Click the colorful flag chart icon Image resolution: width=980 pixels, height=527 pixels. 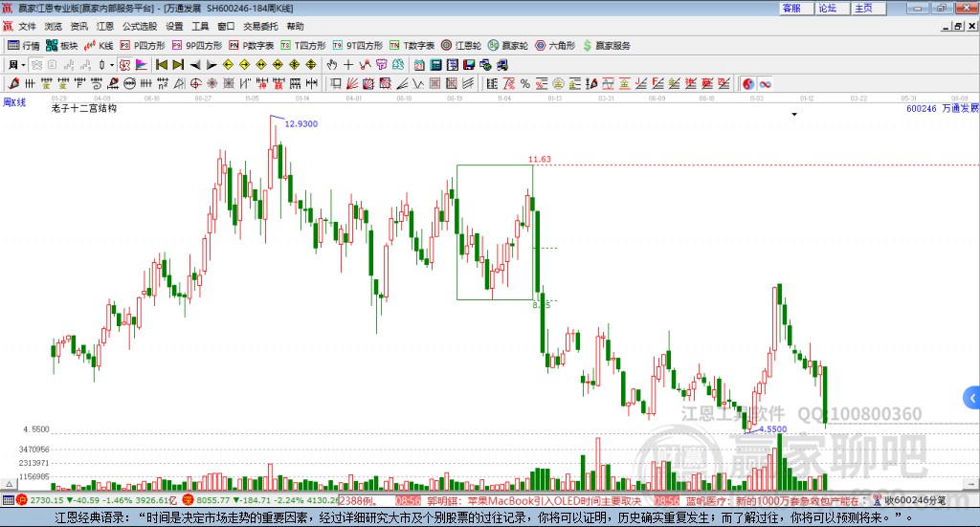click(142, 65)
